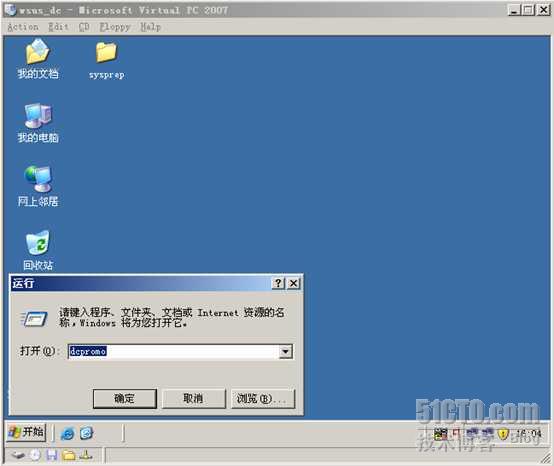Image resolution: width=554 pixels, height=466 pixels.
Task: Click the Virtual PC title bar icon
Action: click(11, 10)
